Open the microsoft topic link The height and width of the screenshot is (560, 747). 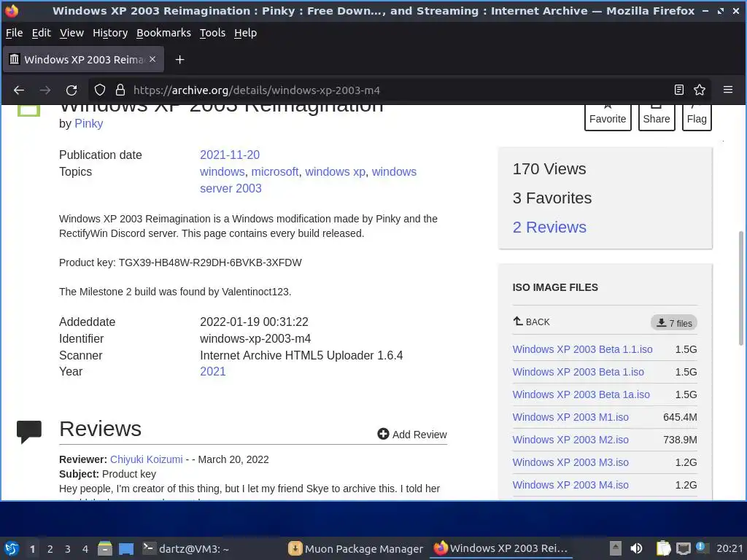[x=275, y=171]
